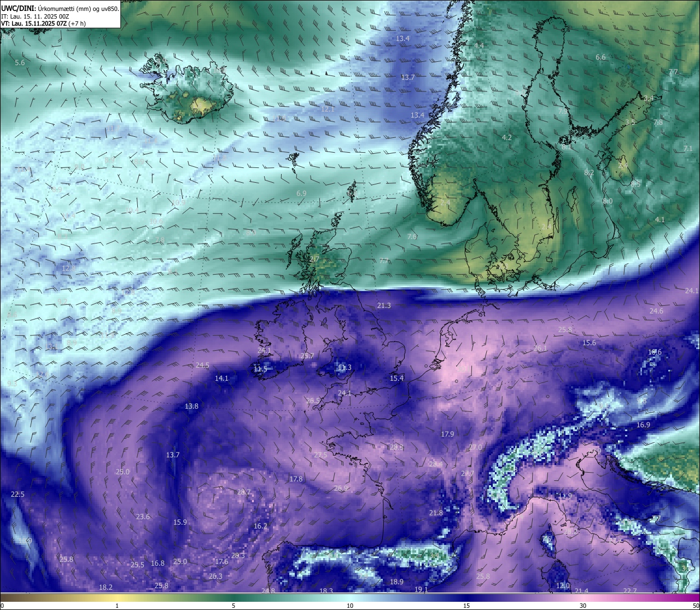Click the 18.2 value at the bottom left
Screen dimensions: 700x610
coord(106,588)
